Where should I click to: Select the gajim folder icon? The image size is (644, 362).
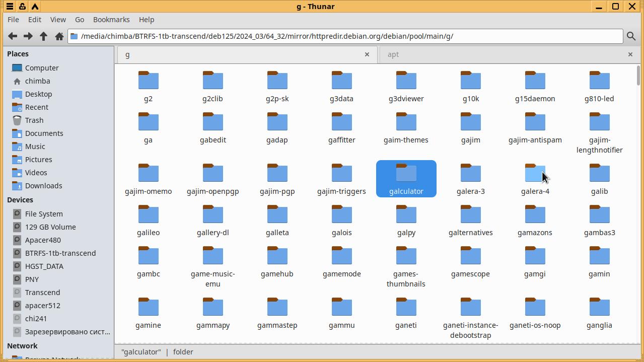click(x=471, y=122)
